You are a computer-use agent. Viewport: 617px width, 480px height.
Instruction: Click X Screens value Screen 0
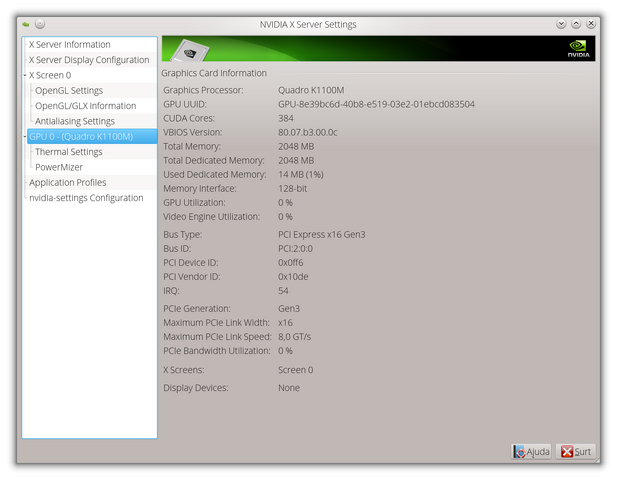tap(296, 370)
